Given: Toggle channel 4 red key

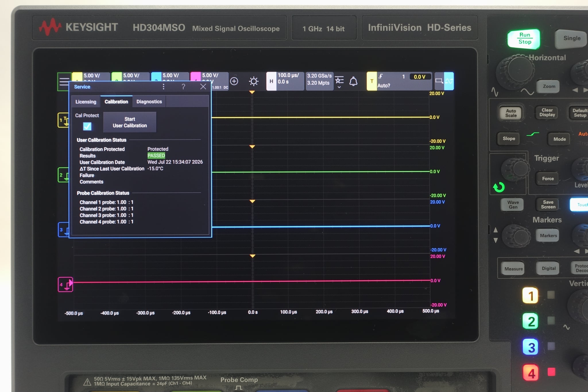Looking at the screenshot, I should point(531,373).
